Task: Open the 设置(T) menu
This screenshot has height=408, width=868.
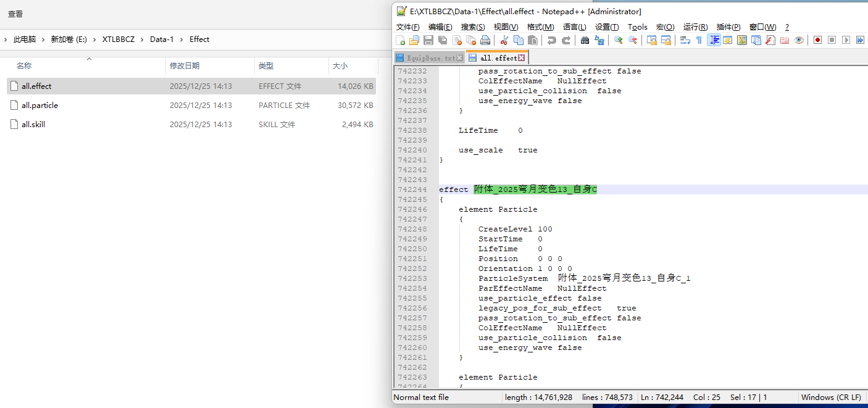Action: (607, 27)
